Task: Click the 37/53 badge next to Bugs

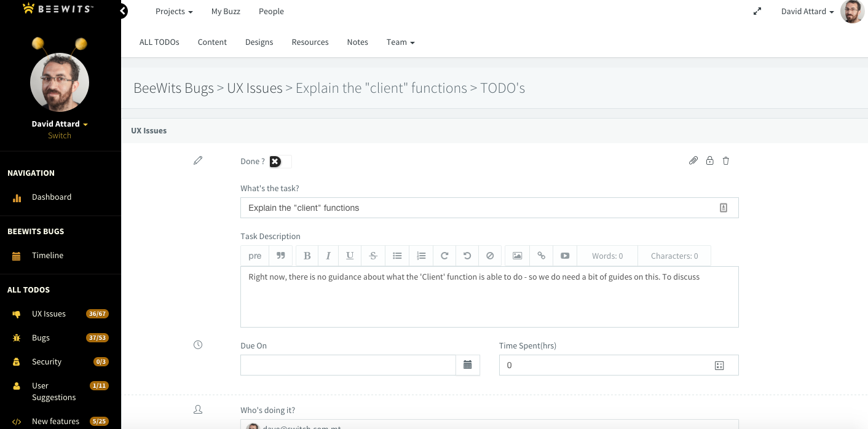Action: point(98,337)
